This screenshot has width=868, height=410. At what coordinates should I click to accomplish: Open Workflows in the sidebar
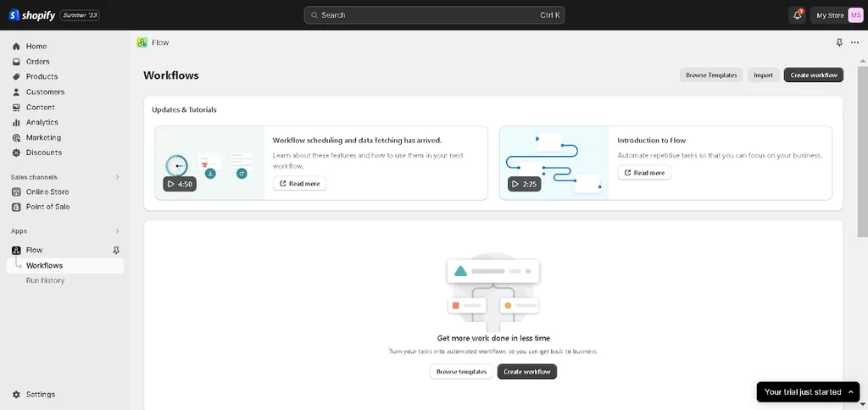65,266
